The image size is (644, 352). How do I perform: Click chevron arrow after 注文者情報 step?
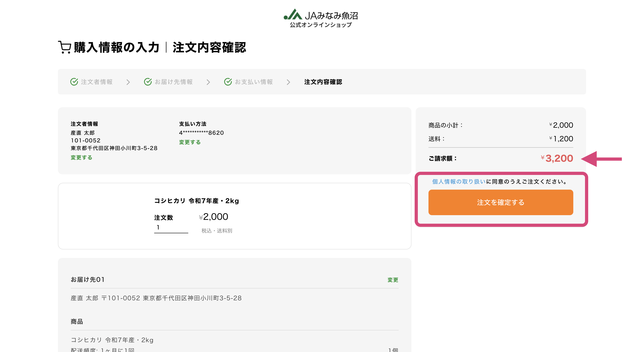tap(128, 82)
